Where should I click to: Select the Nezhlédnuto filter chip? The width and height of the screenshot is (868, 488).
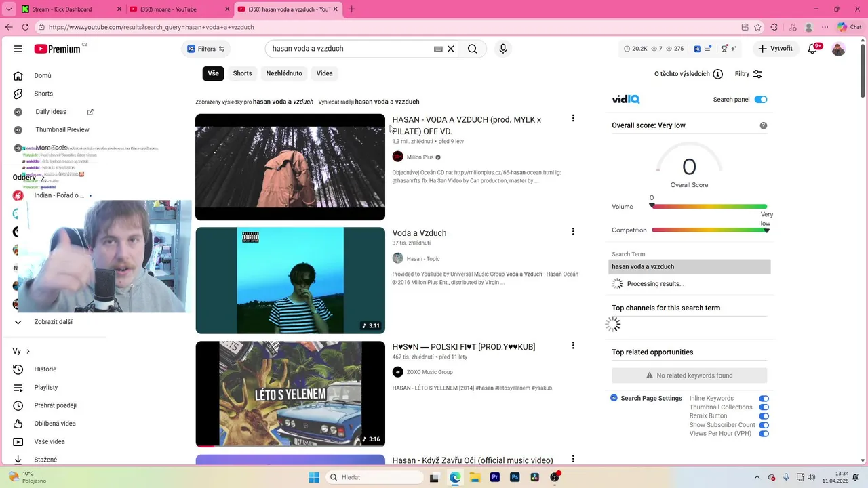point(284,73)
